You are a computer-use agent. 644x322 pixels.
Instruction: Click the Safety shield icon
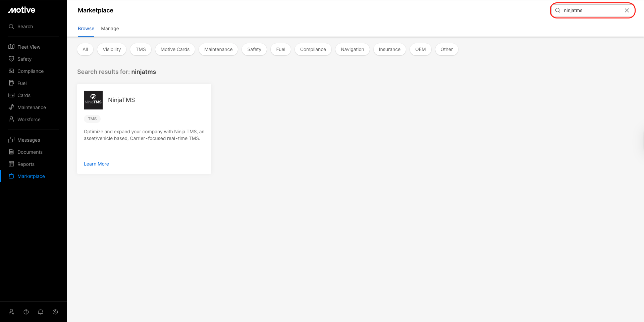11,59
